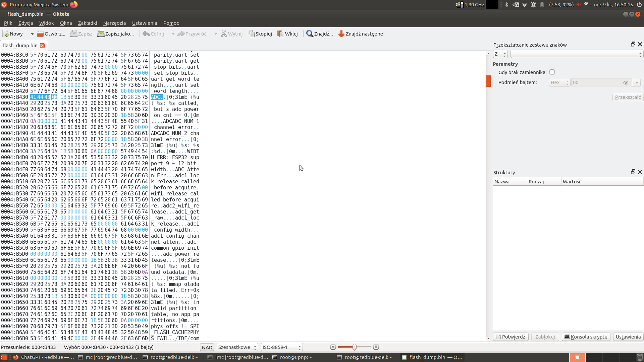Click the Ustawienia button in Struktury panel
644x362 pixels.
click(x=628, y=337)
